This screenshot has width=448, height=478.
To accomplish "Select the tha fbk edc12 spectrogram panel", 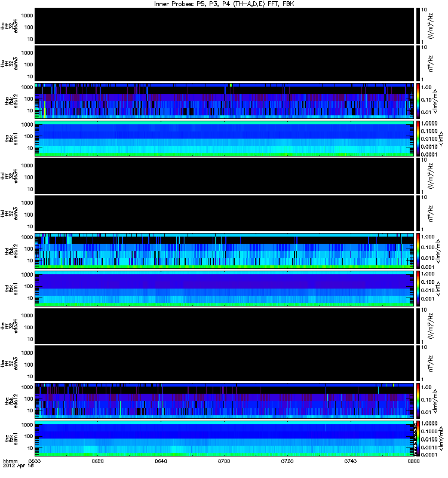I will [x=225, y=100].
